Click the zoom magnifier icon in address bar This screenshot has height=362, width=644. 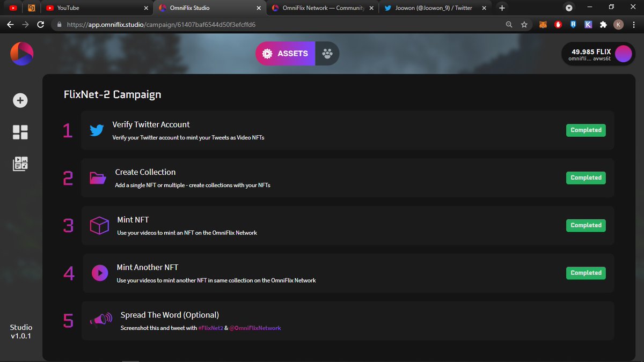click(x=509, y=25)
